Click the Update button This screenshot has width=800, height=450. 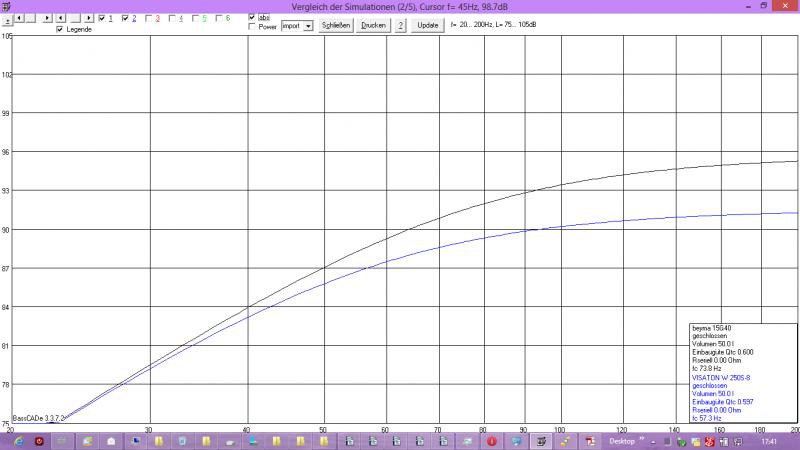click(428, 26)
